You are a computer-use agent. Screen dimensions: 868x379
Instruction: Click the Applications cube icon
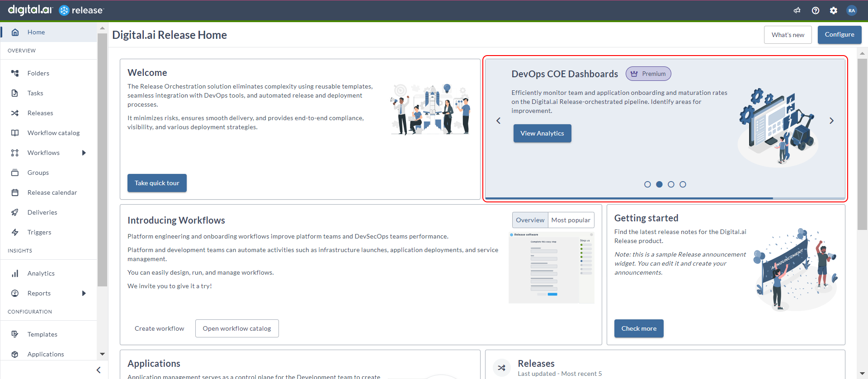[x=15, y=354]
